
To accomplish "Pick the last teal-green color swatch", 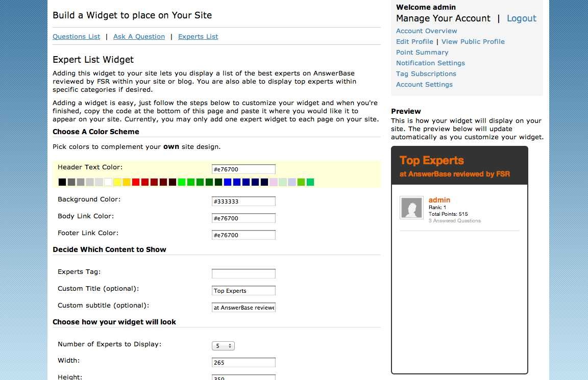I will [310, 182].
